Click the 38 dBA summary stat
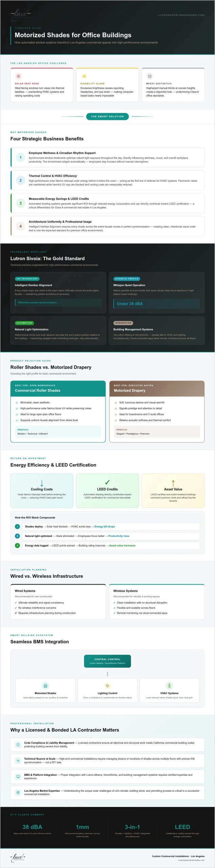 pos(33,827)
